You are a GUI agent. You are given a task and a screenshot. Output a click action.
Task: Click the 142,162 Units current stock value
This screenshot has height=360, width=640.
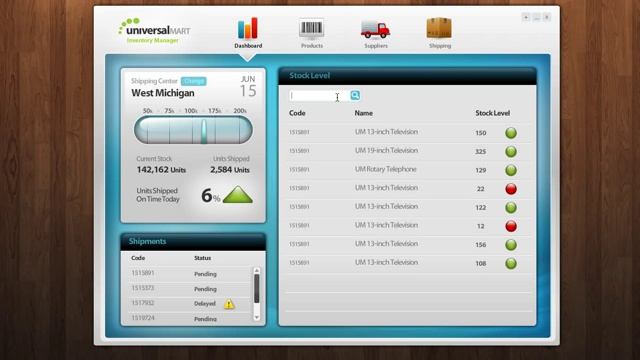pyautogui.click(x=161, y=169)
